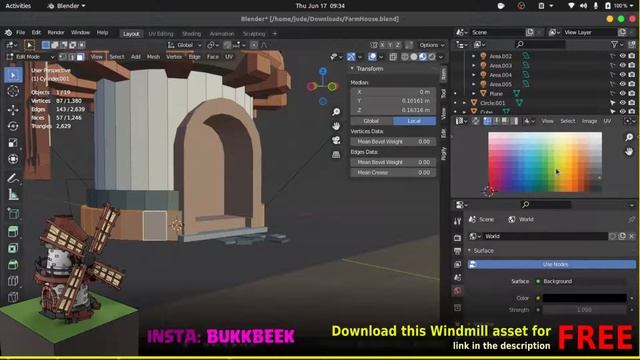Screen dimensions: 640x360
Task: Select the Loop Cut tool
Action: [x=13, y=281]
